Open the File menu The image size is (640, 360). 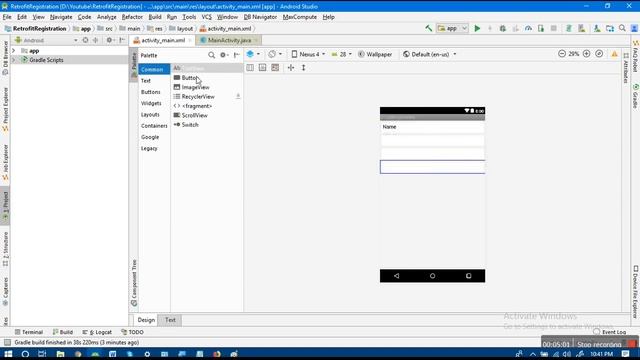pyautogui.click(x=7, y=17)
